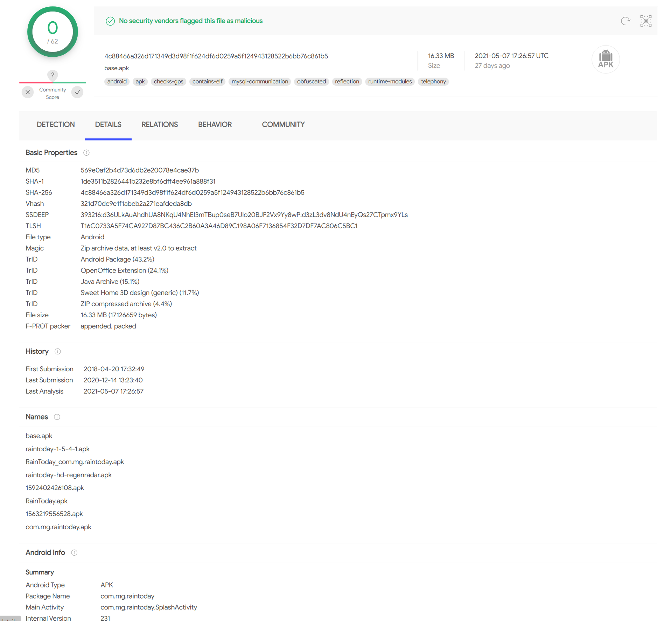The width and height of the screenshot is (672, 621).
Task: Vote file as harmless with checkmark icon
Action: click(77, 92)
